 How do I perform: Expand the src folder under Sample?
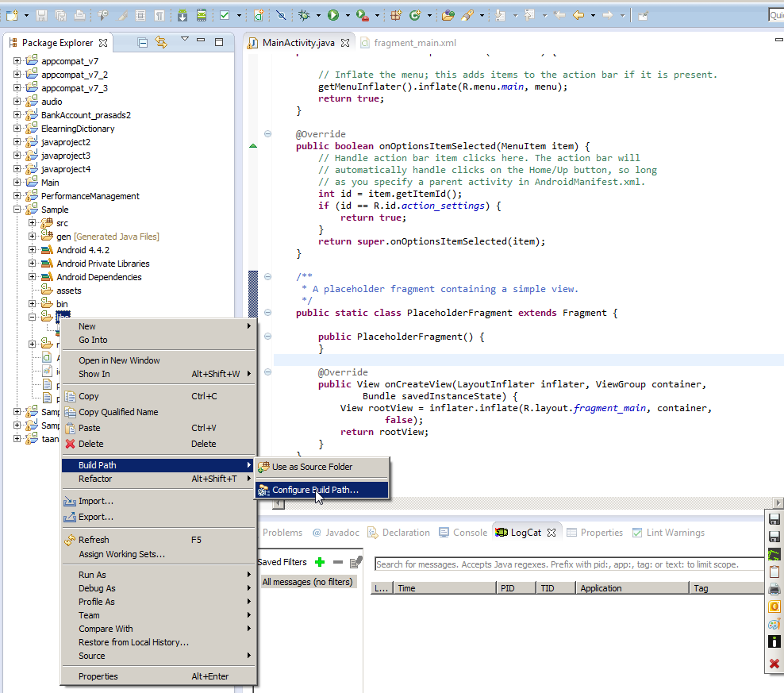[33, 223]
